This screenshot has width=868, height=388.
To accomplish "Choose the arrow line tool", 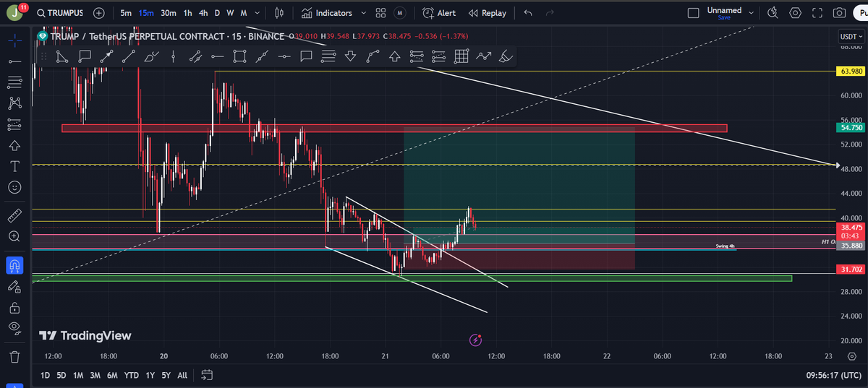I will (x=106, y=56).
